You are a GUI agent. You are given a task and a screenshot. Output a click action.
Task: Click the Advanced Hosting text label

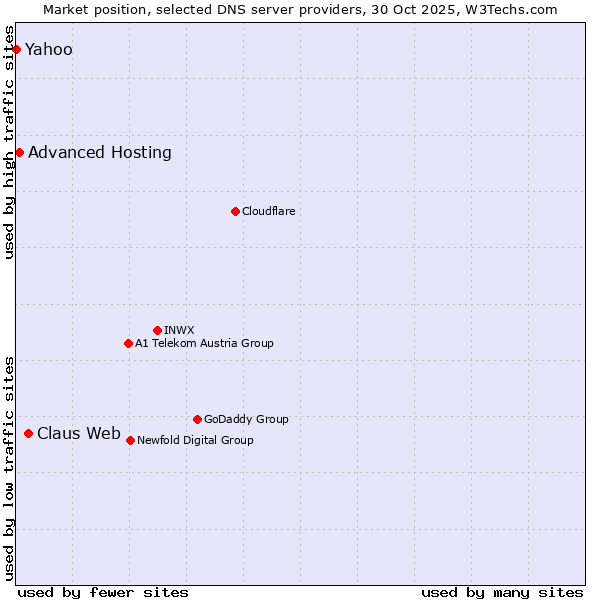click(x=100, y=152)
